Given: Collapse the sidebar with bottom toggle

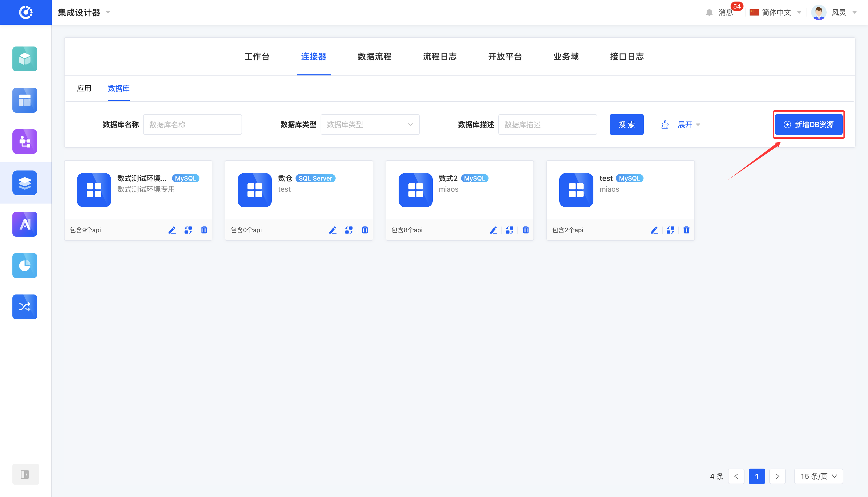Looking at the screenshot, I should click(25, 474).
